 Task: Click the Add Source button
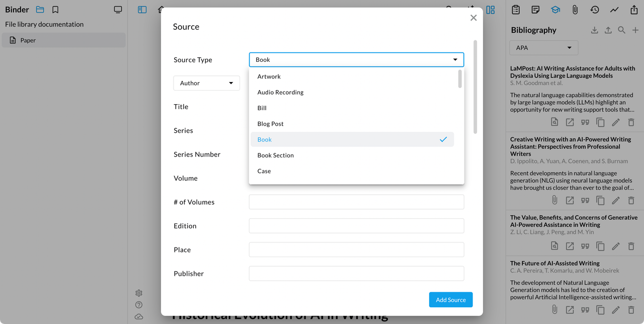click(450, 300)
